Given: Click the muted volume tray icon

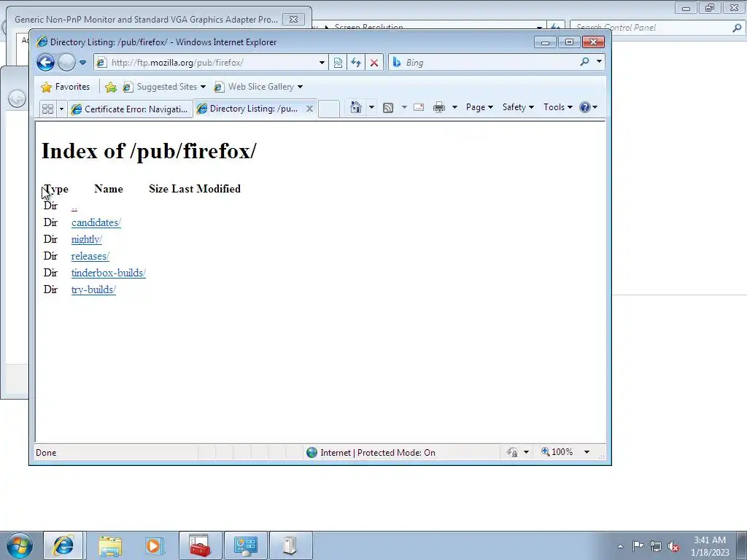Looking at the screenshot, I should pyautogui.click(x=673, y=546).
